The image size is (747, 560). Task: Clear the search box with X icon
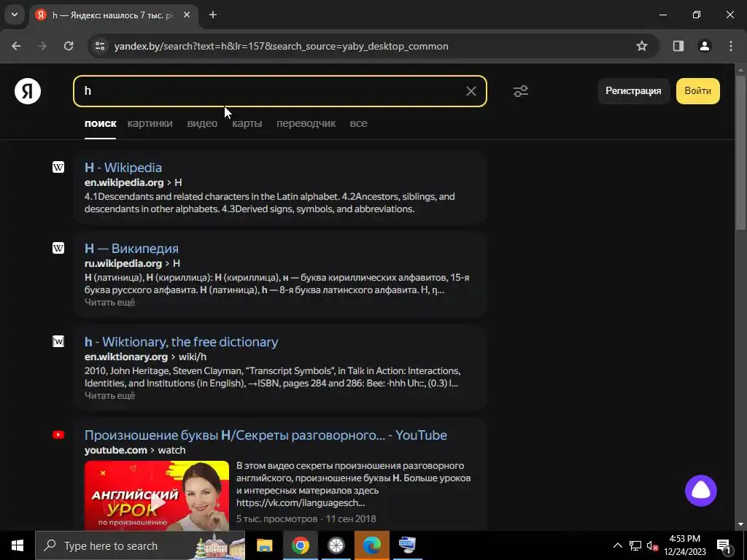click(x=471, y=91)
